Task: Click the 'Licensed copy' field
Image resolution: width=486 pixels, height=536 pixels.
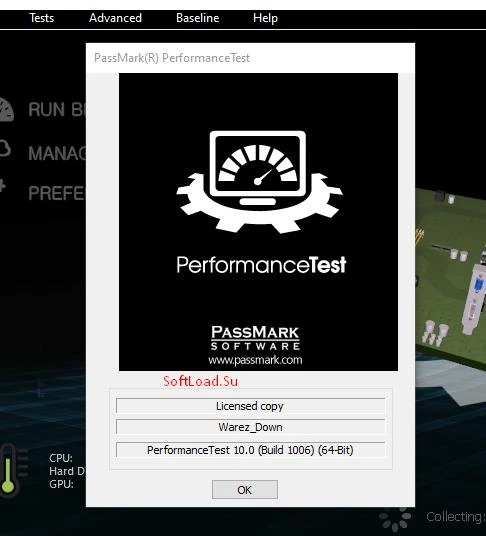Action: coord(251,406)
